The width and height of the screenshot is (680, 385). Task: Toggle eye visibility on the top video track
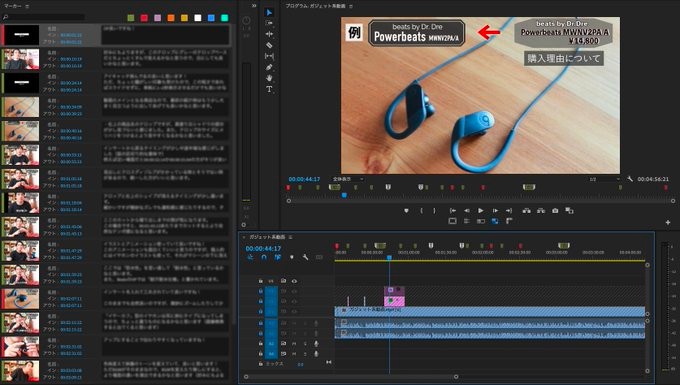point(294,281)
